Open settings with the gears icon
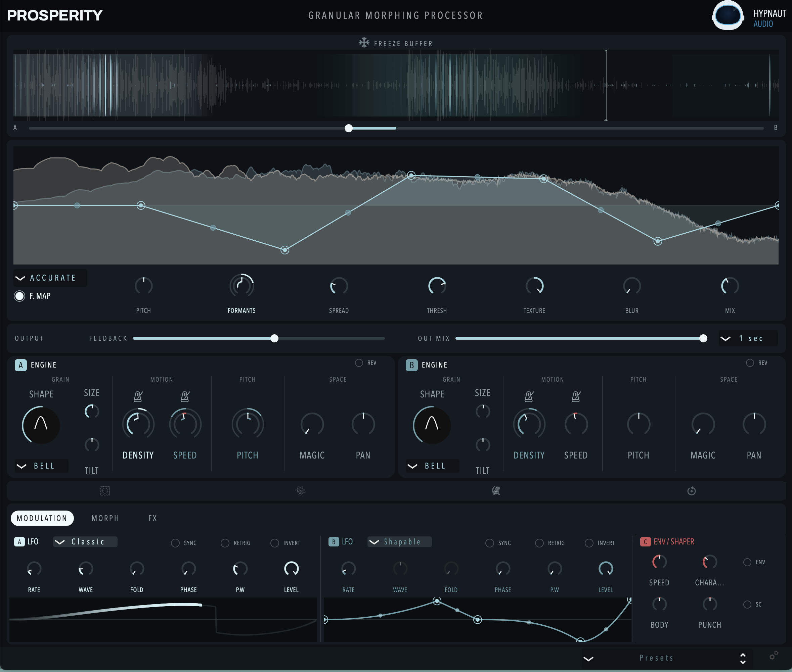Image resolution: width=792 pixels, height=672 pixels. (773, 656)
